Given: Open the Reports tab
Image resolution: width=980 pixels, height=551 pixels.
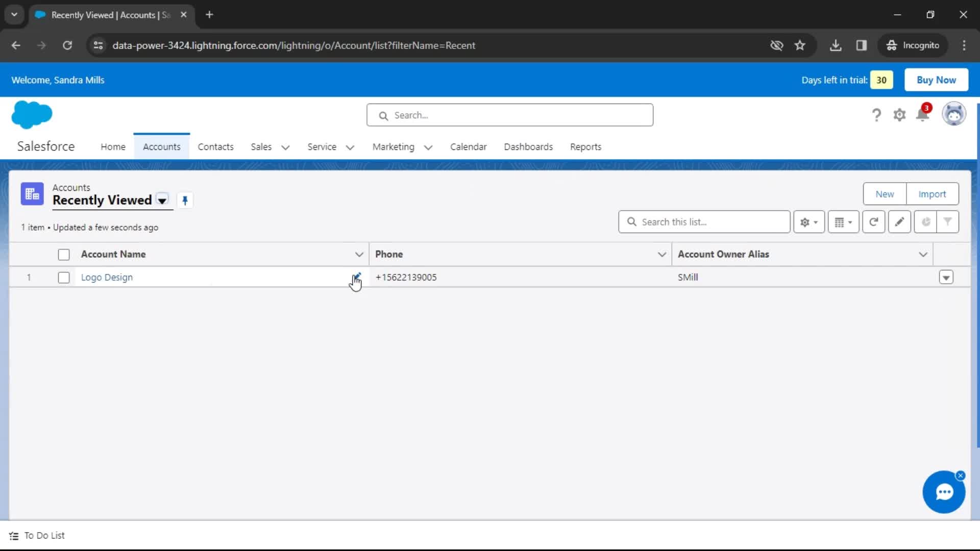Looking at the screenshot, I should click(585, 147).
